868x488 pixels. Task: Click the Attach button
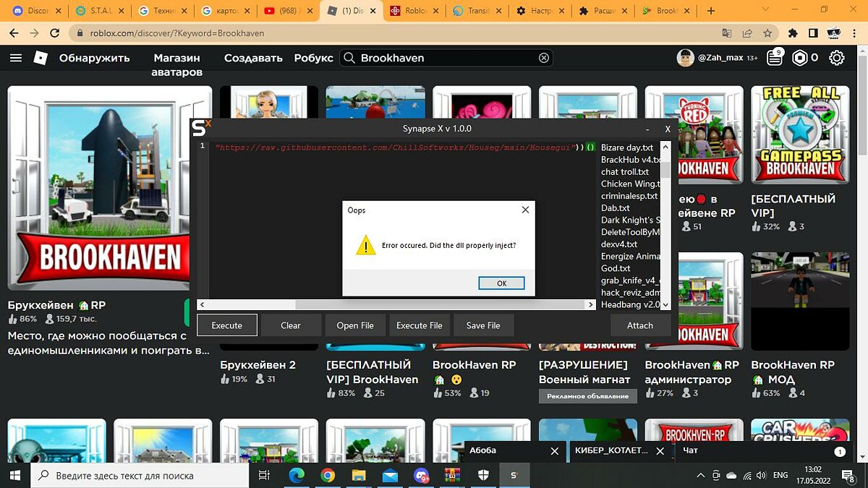(639, 325)
